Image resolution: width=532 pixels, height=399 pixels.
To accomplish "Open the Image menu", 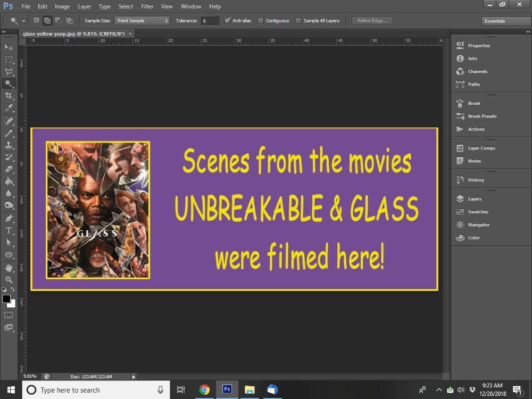I will coord(62,6).
